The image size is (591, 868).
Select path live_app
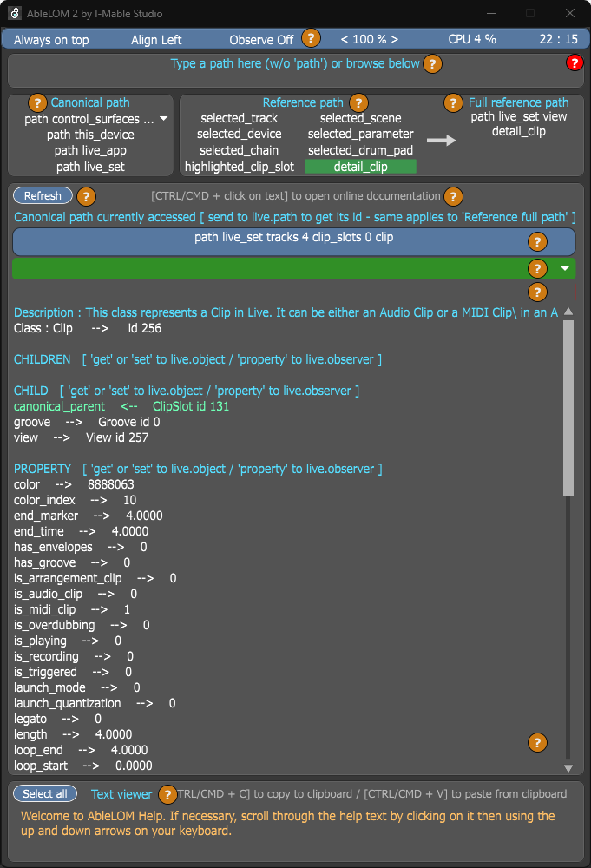pyautogui.click(x=90, y=150)
